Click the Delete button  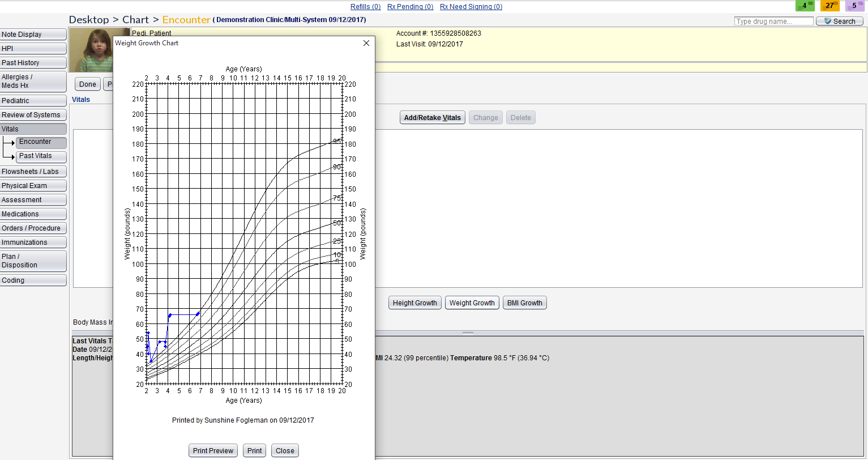pyautogui.click(x=521, y=118)
